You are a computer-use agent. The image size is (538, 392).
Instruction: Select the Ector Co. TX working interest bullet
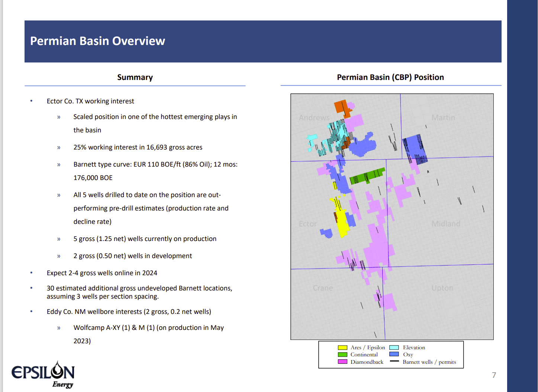(x=90, y=101)
